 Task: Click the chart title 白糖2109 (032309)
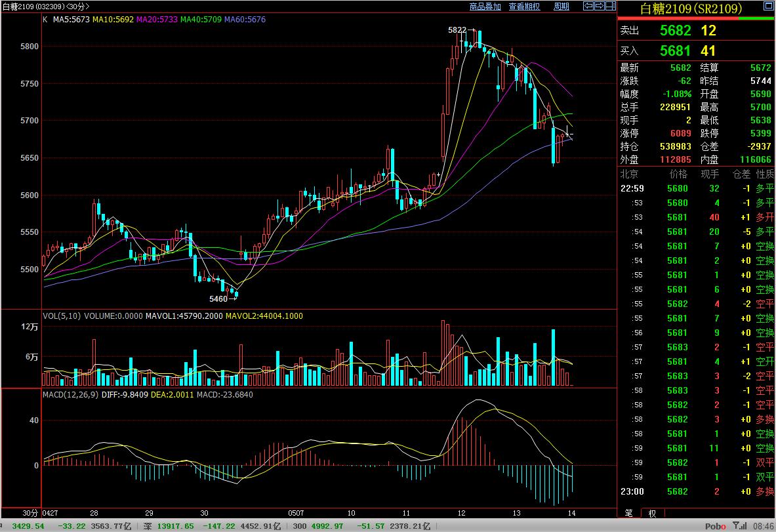click(x=33, y=7)
